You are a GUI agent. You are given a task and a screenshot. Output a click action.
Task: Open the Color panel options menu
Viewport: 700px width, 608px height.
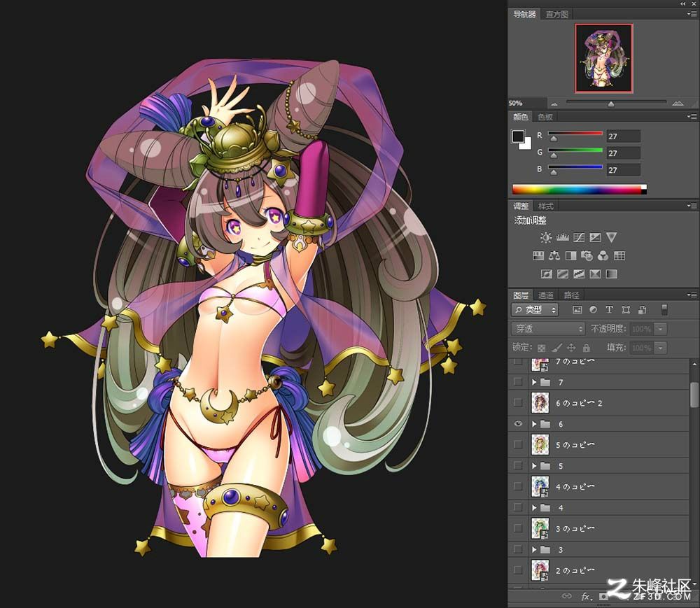click(692, 117)
